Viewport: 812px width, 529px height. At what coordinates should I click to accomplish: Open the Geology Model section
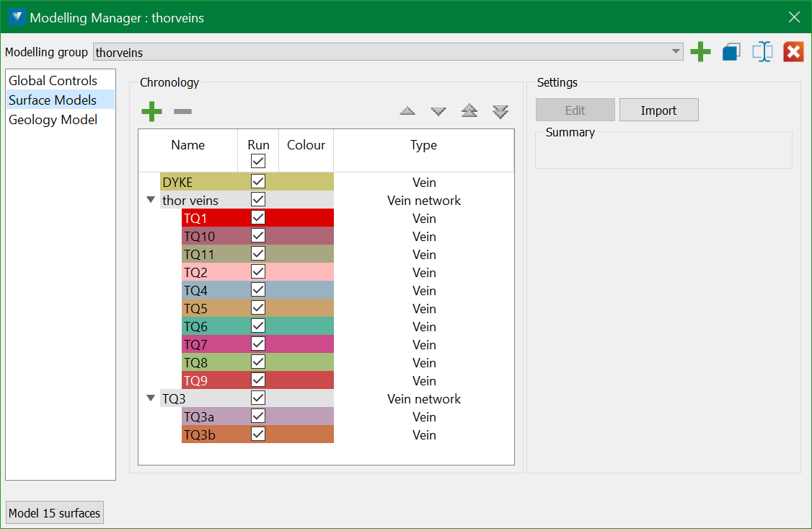point(53,120)
